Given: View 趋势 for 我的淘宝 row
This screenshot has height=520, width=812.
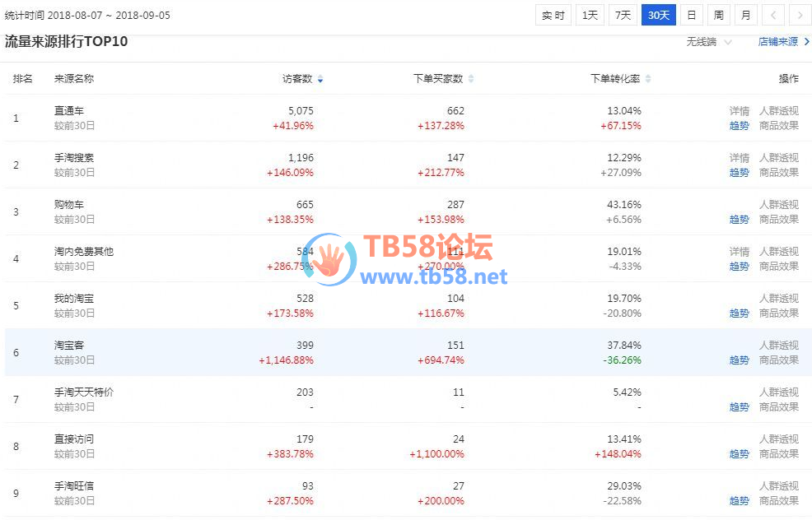Looking at the screenshot, I should click(739, 313).
